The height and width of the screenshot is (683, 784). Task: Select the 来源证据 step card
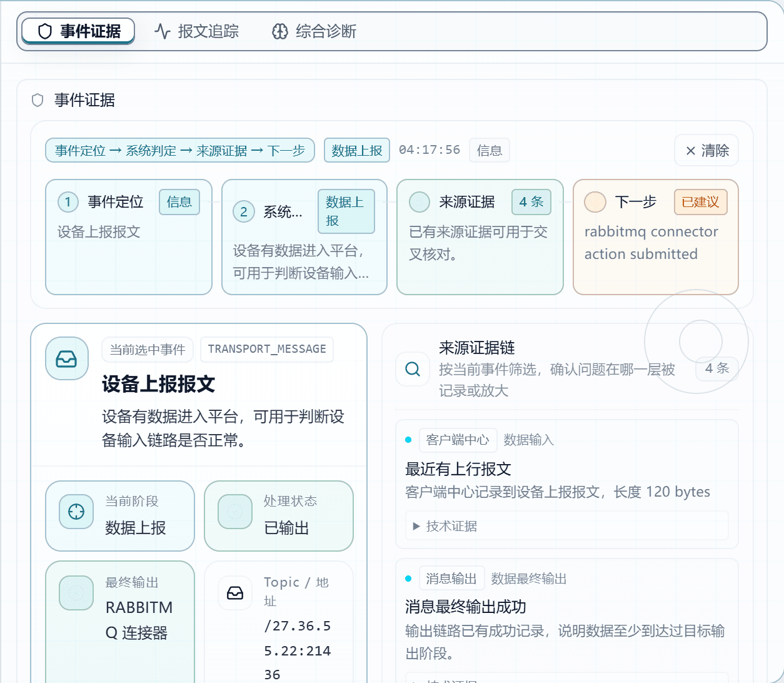point(480,237)
